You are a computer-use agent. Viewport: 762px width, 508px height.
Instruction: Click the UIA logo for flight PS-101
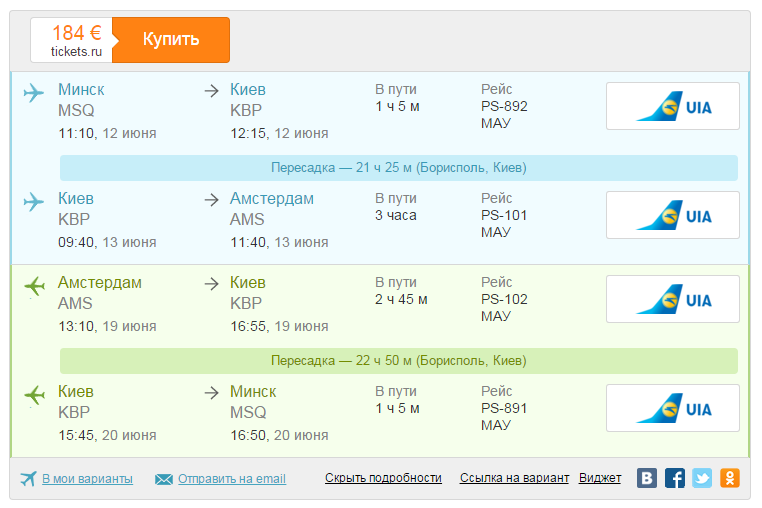(x=673, y=215)
